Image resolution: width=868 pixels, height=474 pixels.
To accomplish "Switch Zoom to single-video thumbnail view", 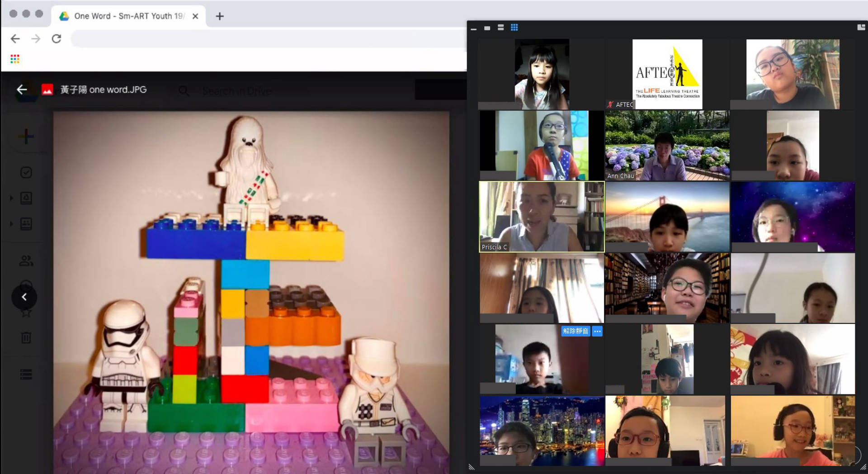I will tap(487, 28).
